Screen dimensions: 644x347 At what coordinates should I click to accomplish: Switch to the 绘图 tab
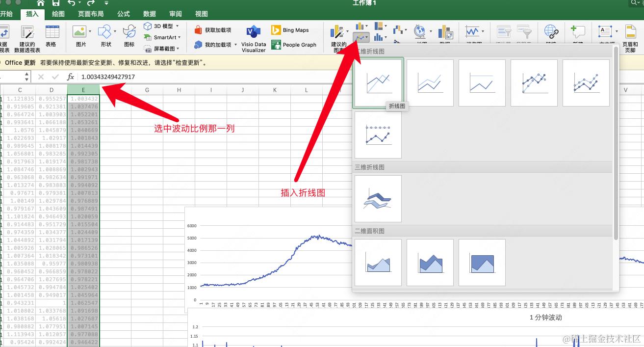[x=58, y=14]
